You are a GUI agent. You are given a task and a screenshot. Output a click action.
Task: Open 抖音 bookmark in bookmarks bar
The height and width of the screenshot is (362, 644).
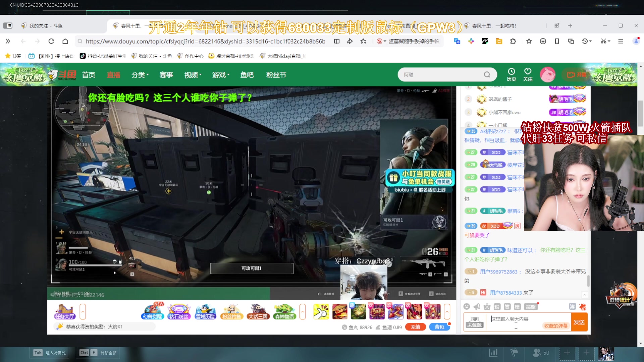tap(102, 56)
